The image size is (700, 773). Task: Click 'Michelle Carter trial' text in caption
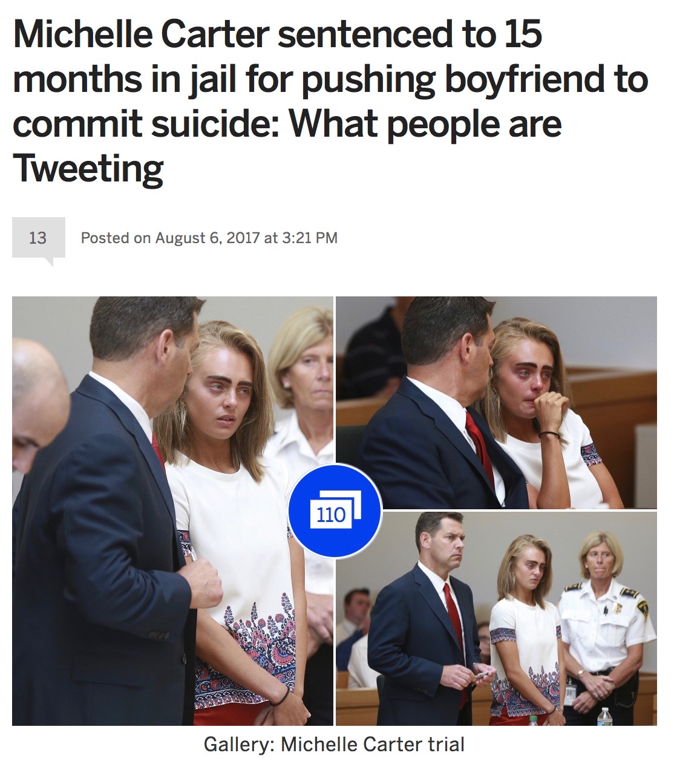click(x=373, y=744)
